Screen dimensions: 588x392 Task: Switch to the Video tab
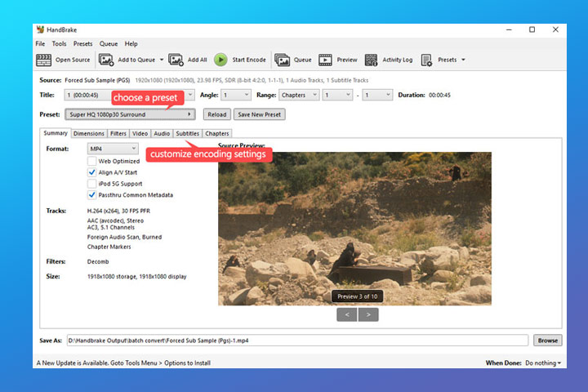pos(140,133)
